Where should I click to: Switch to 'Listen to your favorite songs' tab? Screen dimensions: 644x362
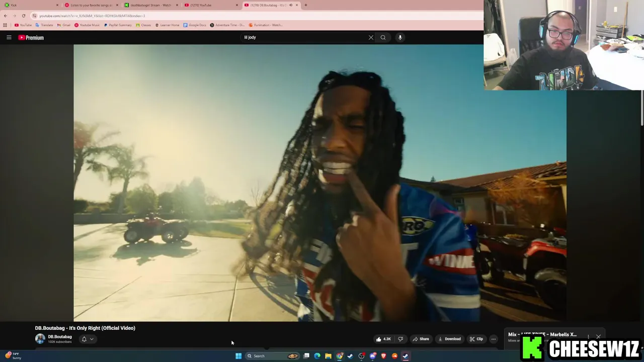[x=91, y=5]
